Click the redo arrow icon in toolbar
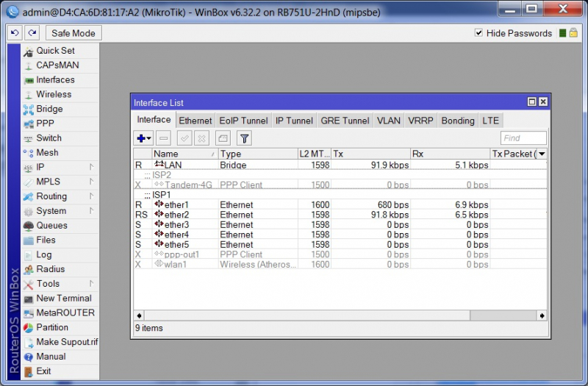 pyautogui.click(x=32, y=33)
